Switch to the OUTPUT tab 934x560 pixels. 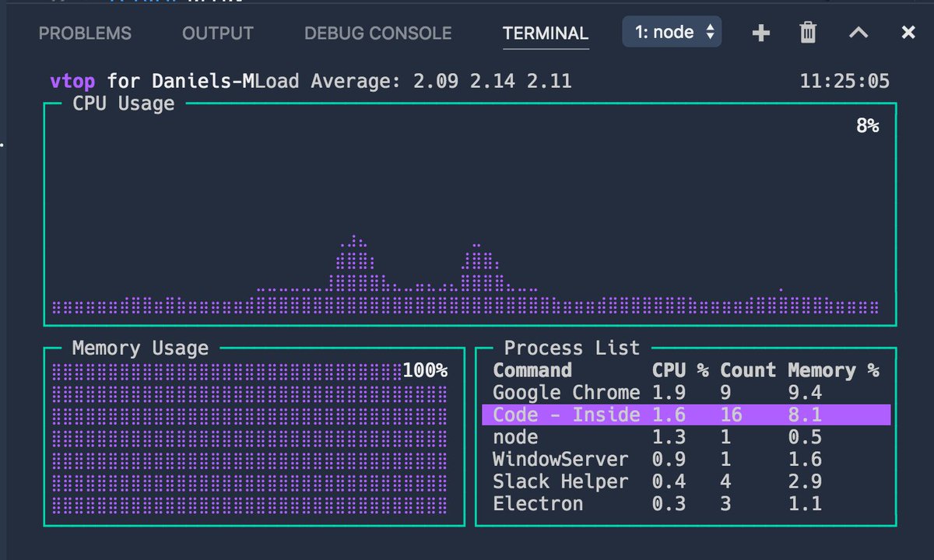(218, 33)
